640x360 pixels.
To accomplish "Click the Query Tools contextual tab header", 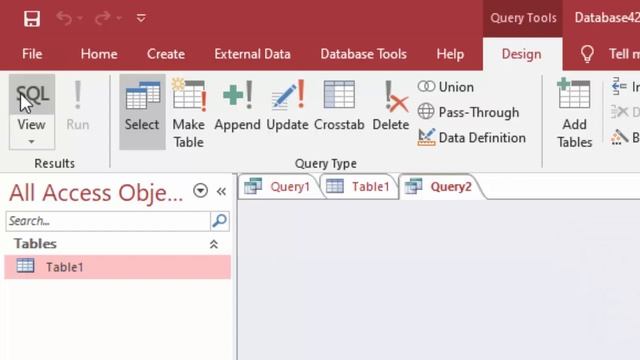I will coord(523,18).
